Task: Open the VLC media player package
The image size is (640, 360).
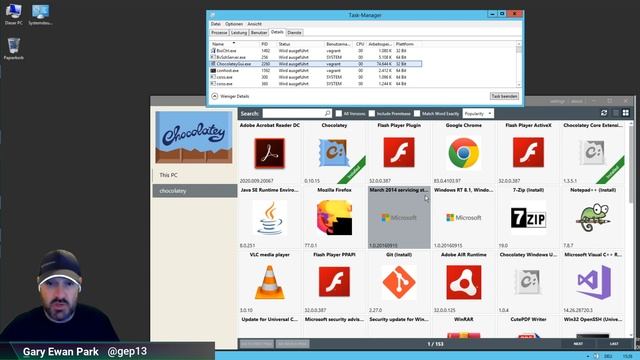Action: click(270, 282)
